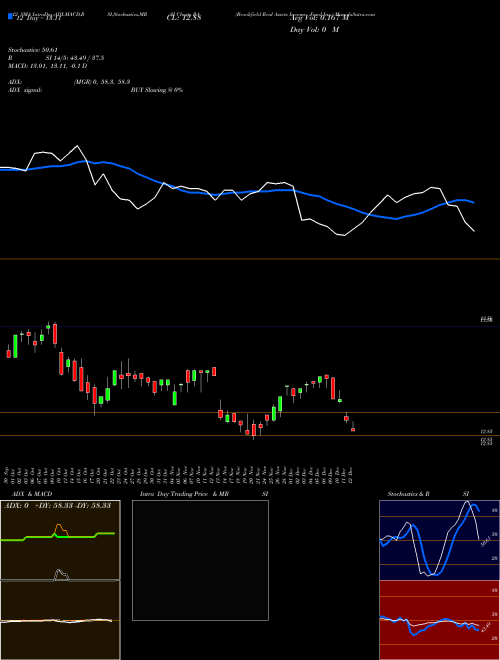Viewport: 500px width, 660px height.
Task: Click the ADX & MACD chart panel
Action: [60, 580]
